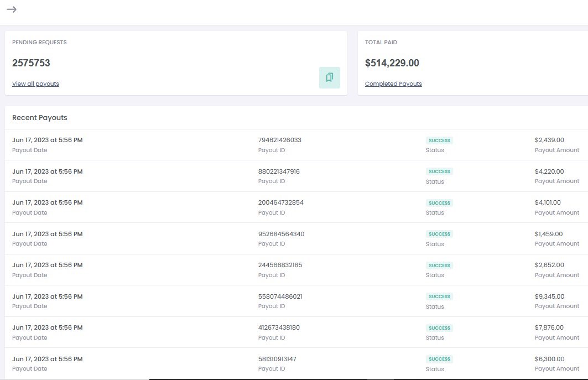Screen dimensions: 588x380
Task: Click the TOTAL PAID label
Action: coord(381,43)
